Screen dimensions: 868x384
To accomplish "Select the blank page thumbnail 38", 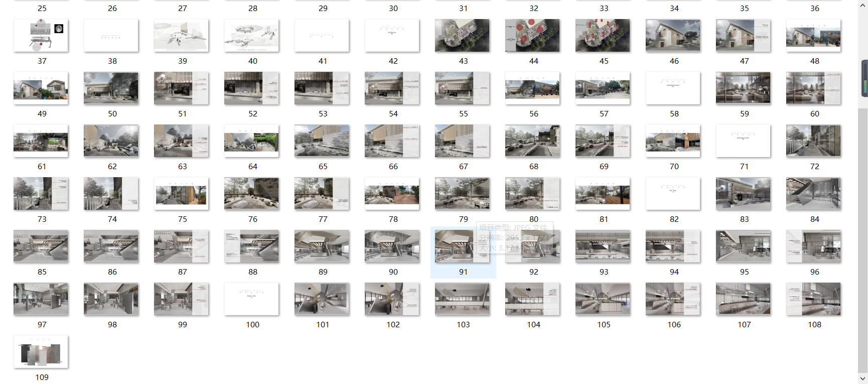I will (x=111, y=36).
